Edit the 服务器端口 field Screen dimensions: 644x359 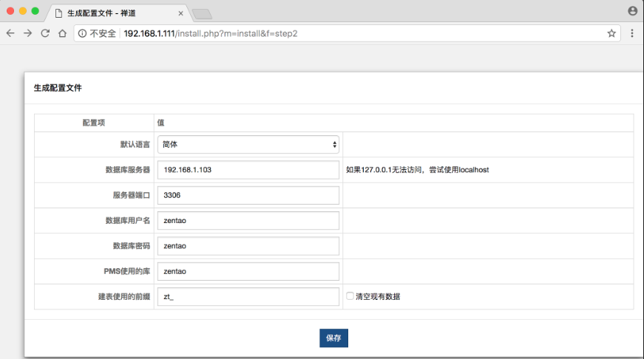pos(248,195)
